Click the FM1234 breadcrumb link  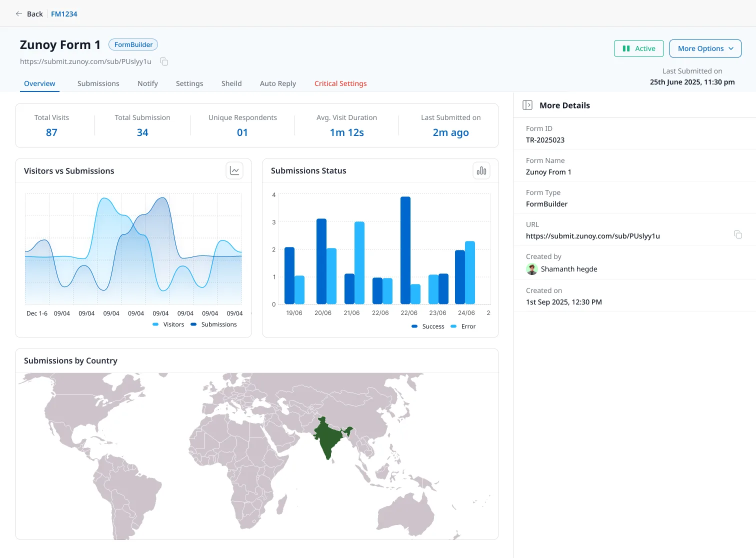pos(64,14)
